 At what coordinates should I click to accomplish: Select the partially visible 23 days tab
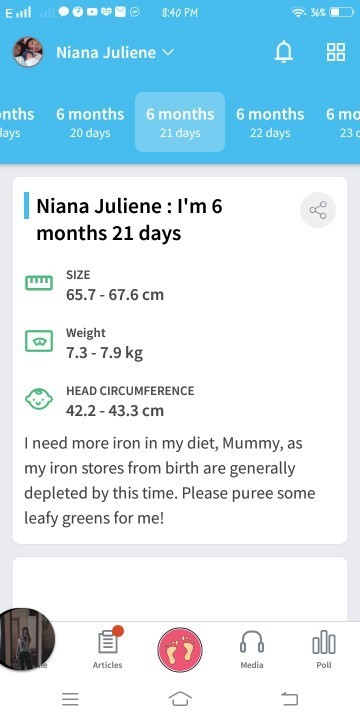click(342, 122)
